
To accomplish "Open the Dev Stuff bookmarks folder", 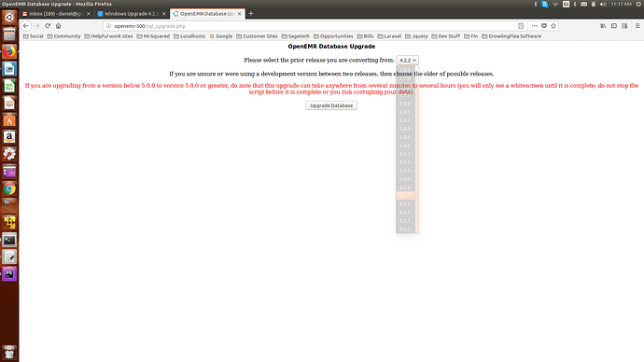I will point(445,36).
